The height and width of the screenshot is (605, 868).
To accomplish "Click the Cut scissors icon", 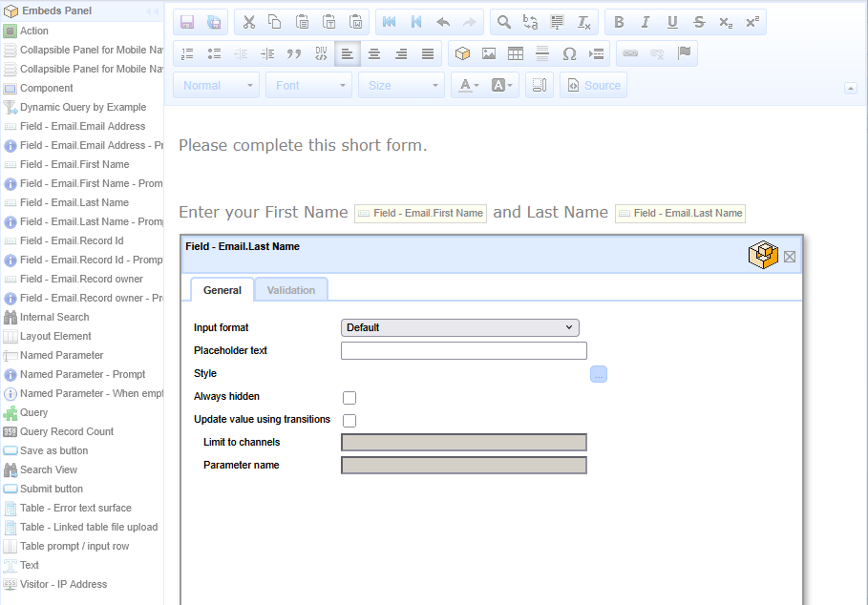I will click(247, 22).
